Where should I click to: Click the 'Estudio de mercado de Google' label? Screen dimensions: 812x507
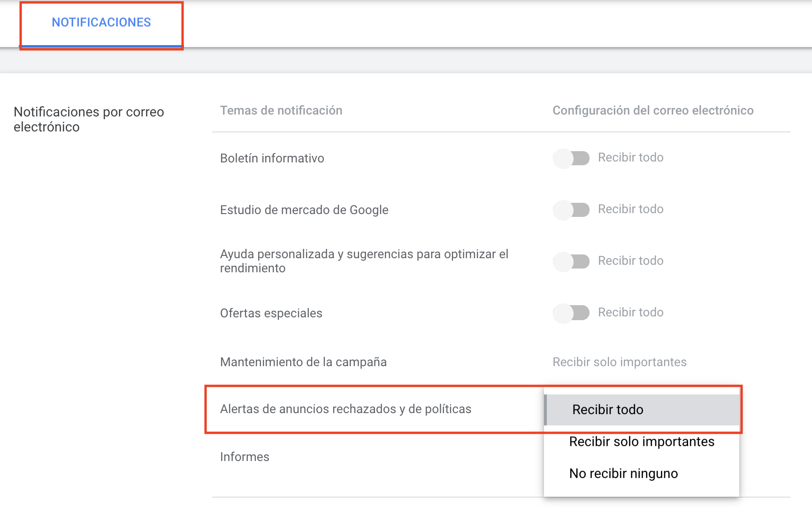[x=304, y=210]
